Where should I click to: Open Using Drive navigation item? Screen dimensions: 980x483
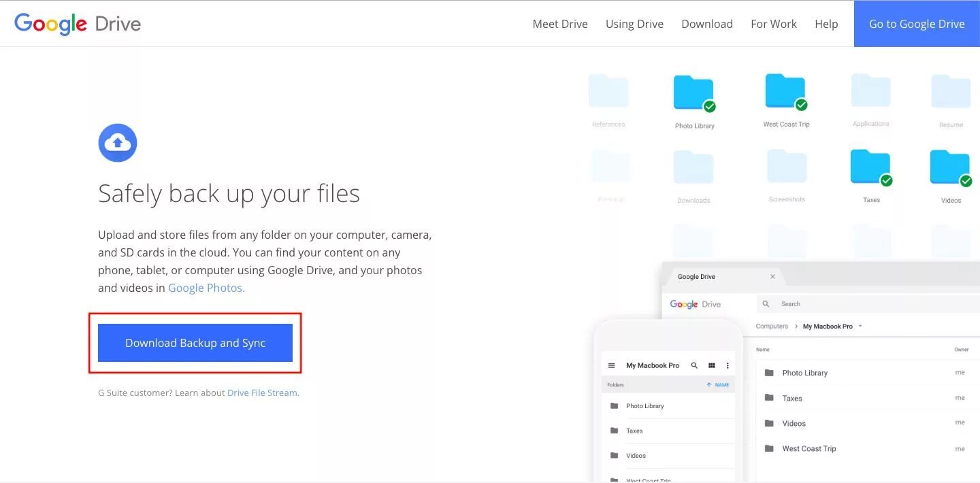[x=634, y=24]
